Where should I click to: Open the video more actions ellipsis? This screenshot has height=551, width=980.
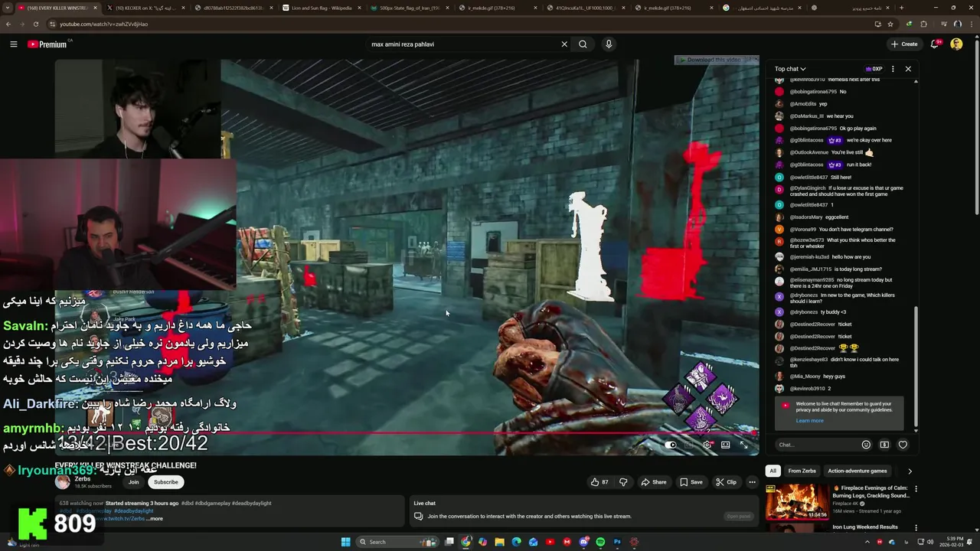point(752,482)
